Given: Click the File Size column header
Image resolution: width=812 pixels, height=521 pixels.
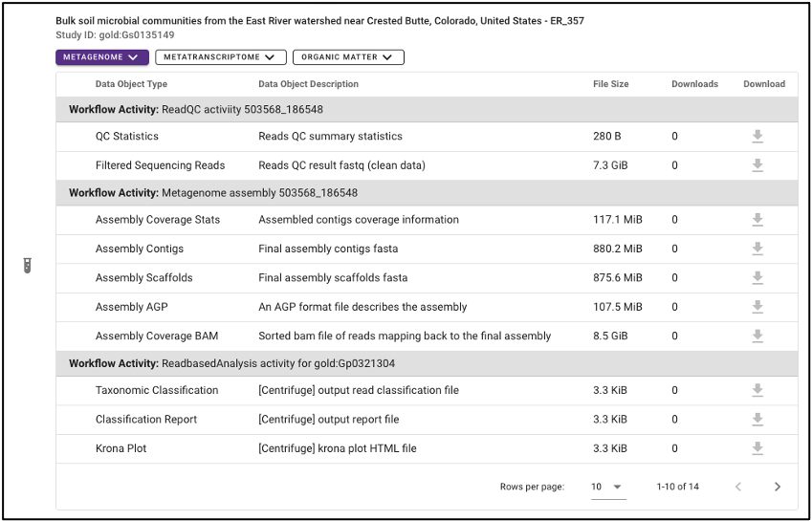Looking at the screenshot, I should point(610,84).
